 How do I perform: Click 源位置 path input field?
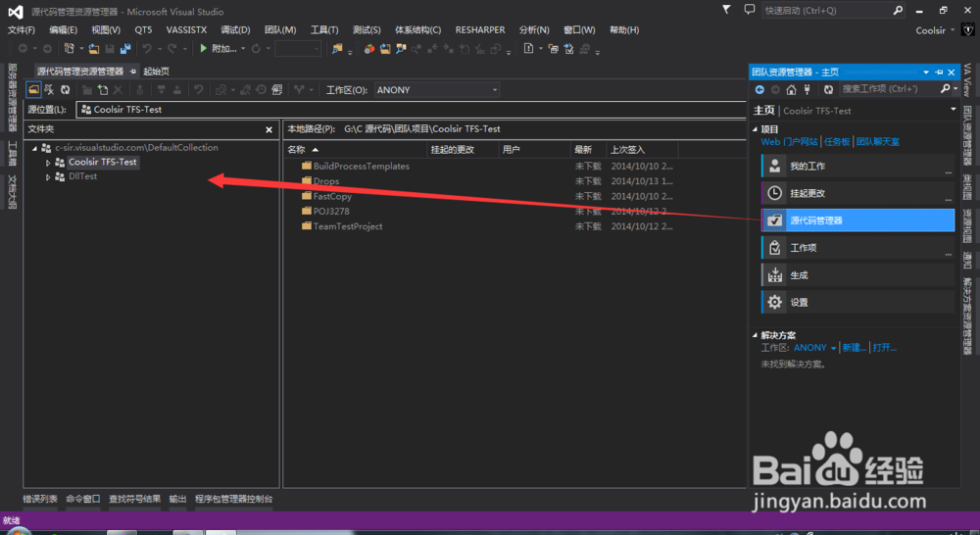[x=411, y=110]
